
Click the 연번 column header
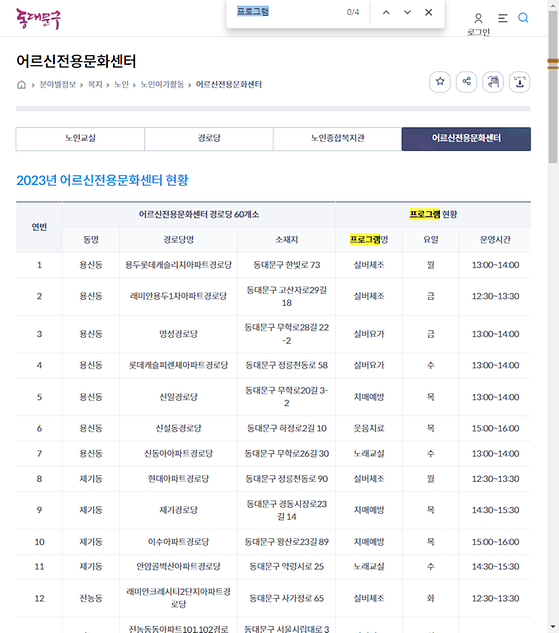click(x=39, y=227)
